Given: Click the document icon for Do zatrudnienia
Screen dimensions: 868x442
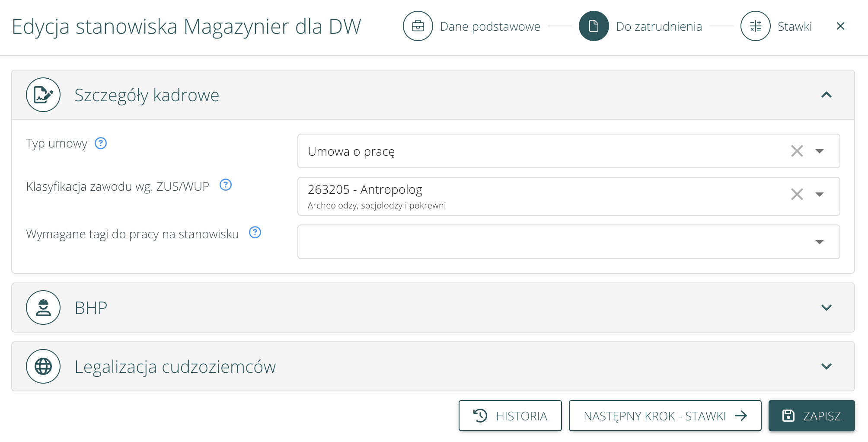Looking at the screenshot, I should pos(594,26).
